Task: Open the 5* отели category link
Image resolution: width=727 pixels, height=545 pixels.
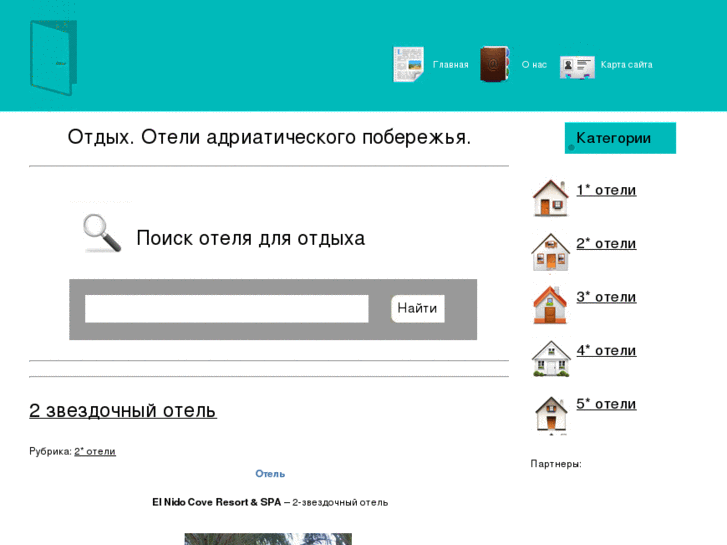Action: click(606, 404)
